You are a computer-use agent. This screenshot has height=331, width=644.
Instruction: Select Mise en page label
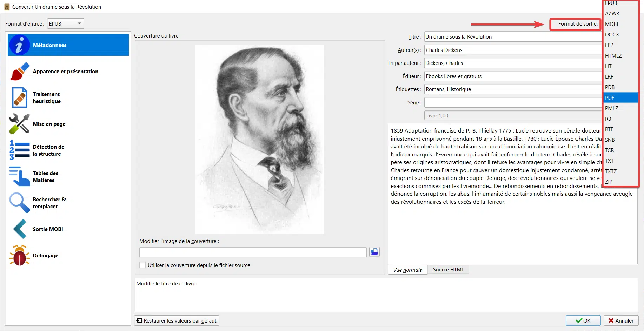[x=49, y=124]
